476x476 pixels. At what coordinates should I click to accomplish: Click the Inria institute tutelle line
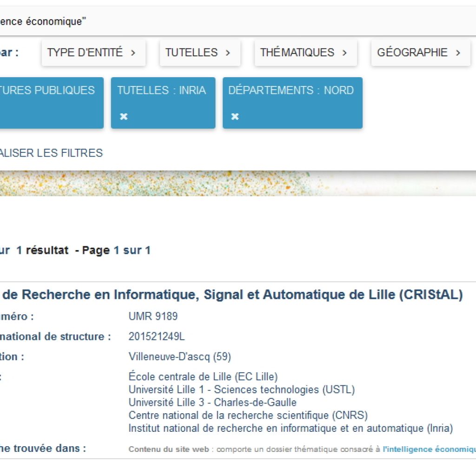291,428
